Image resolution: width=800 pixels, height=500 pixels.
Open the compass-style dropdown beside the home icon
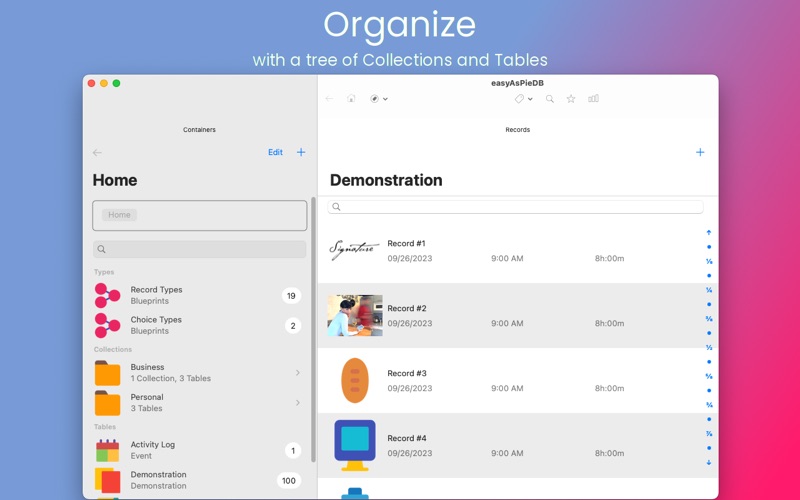tap(378, 99)
